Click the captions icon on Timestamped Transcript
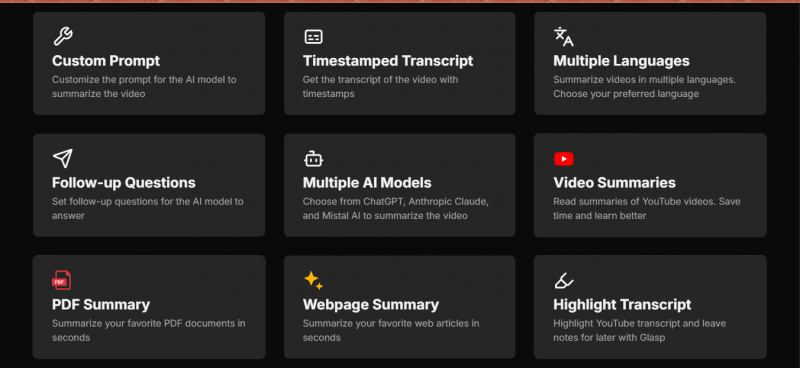This screenshot has width=800, height=368. coord(313,37)
